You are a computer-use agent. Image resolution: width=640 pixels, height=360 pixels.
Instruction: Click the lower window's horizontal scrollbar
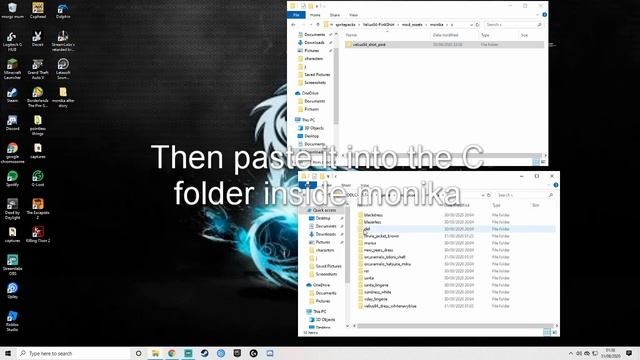[x=455, y=326]
